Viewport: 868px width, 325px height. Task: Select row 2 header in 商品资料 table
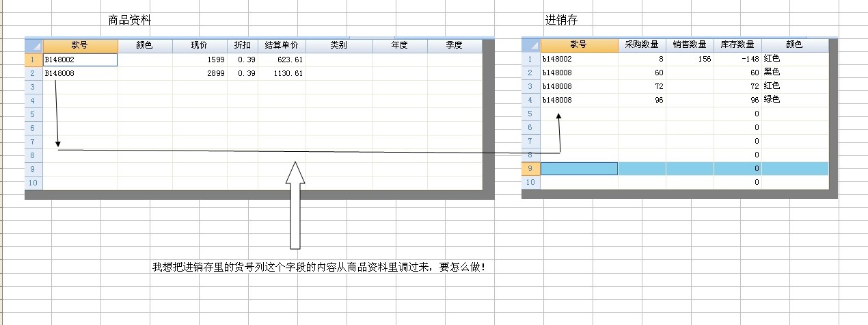coord(33,73)
